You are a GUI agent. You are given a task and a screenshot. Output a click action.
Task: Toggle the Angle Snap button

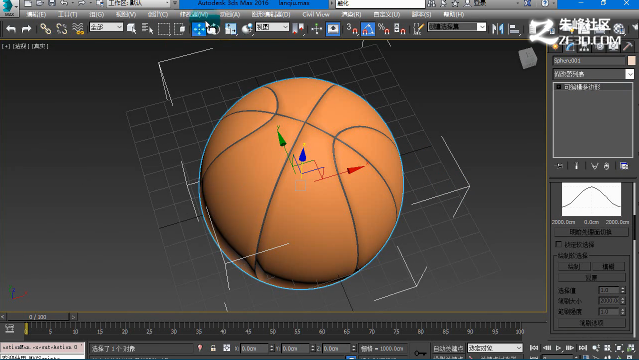368,29
